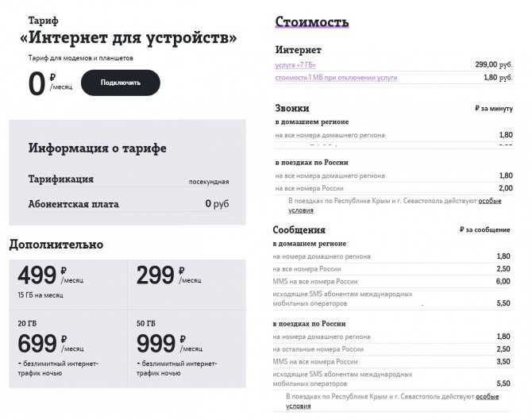Click the Тарификация row
Viewport: 532px width, 420px height.
coord(129,179)
